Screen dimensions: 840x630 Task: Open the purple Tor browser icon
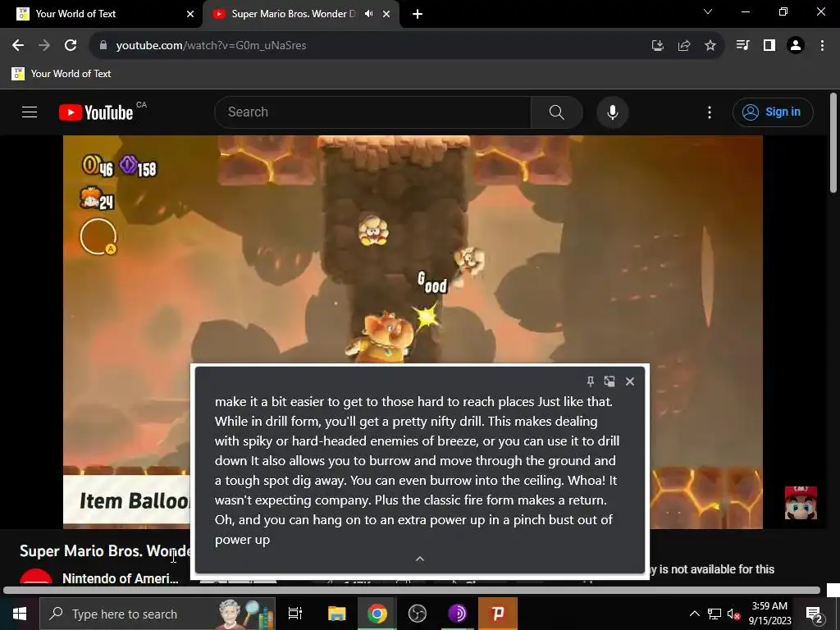coord(458,614)
